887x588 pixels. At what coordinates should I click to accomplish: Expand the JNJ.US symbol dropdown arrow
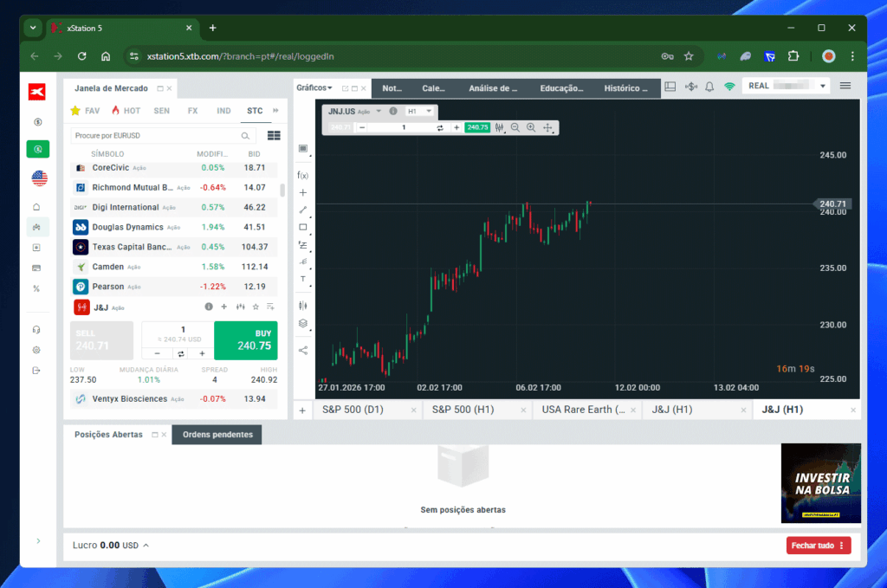click(379, 111)
